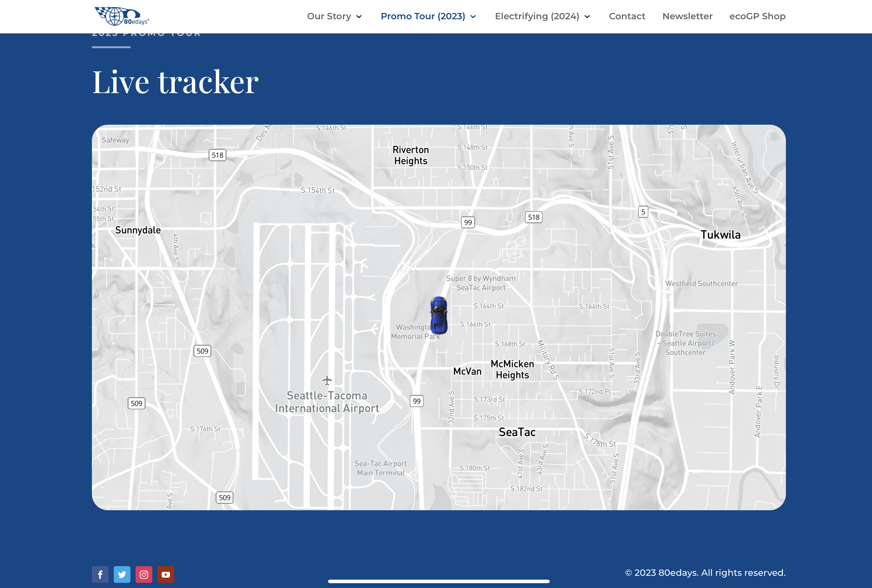Click the Westfield Southcenter map label
The height and width of the screenshot is (588, 872).
tap(701, 283)
